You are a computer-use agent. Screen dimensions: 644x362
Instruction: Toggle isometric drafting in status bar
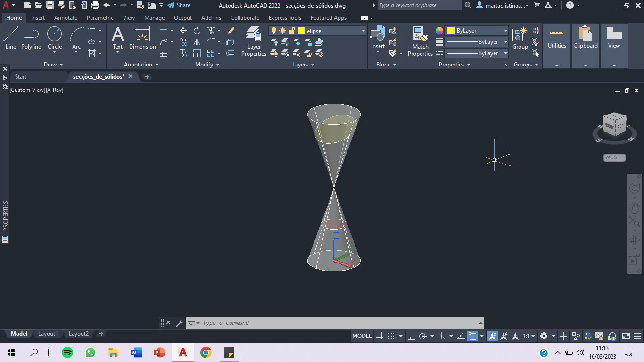442,336
